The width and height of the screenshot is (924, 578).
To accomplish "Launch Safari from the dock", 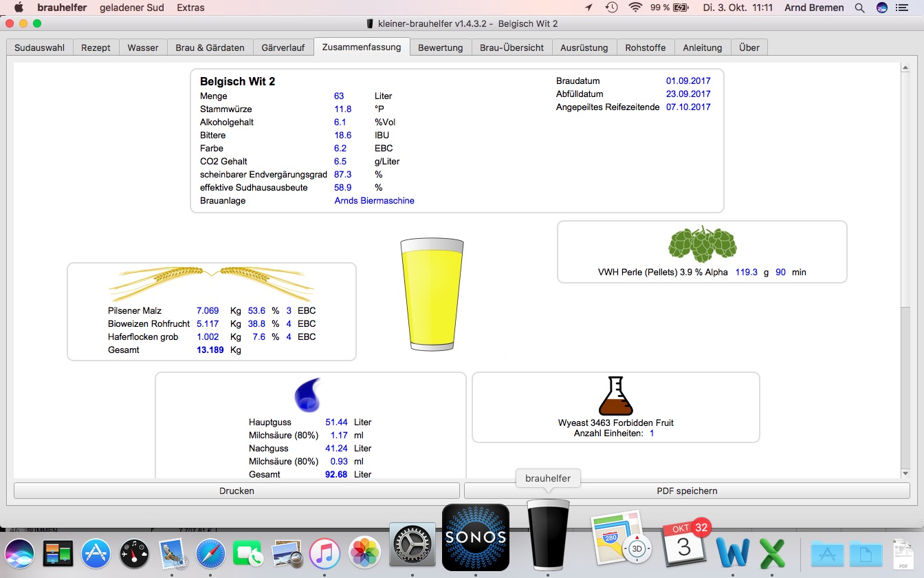I will tap(210, 553).
